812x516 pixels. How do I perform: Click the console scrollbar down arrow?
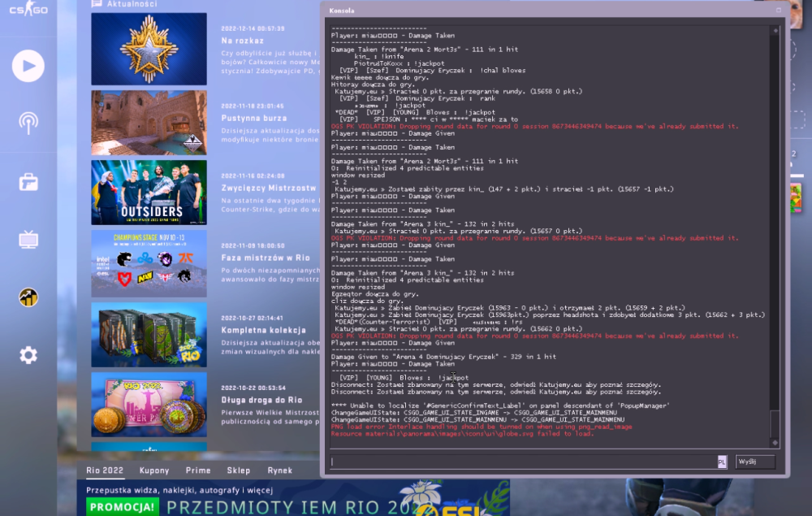pyautogui.click(x=775, y=442)
